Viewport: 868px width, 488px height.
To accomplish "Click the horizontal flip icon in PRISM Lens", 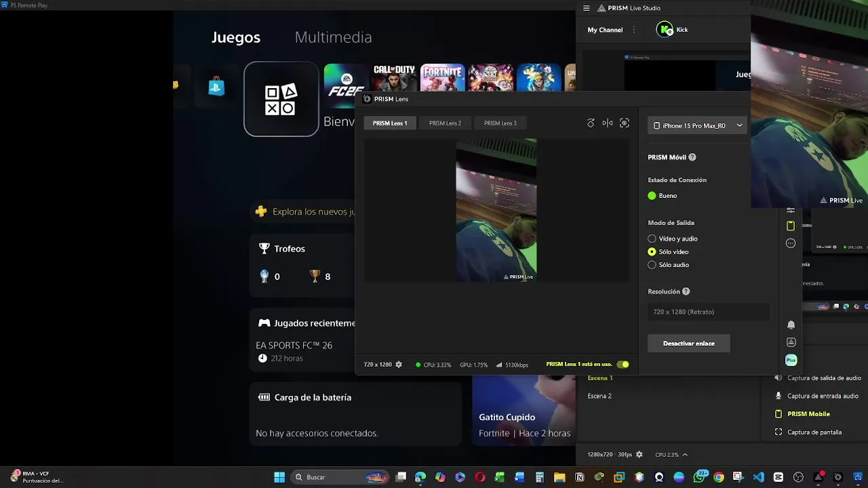I will coord(608,123).
